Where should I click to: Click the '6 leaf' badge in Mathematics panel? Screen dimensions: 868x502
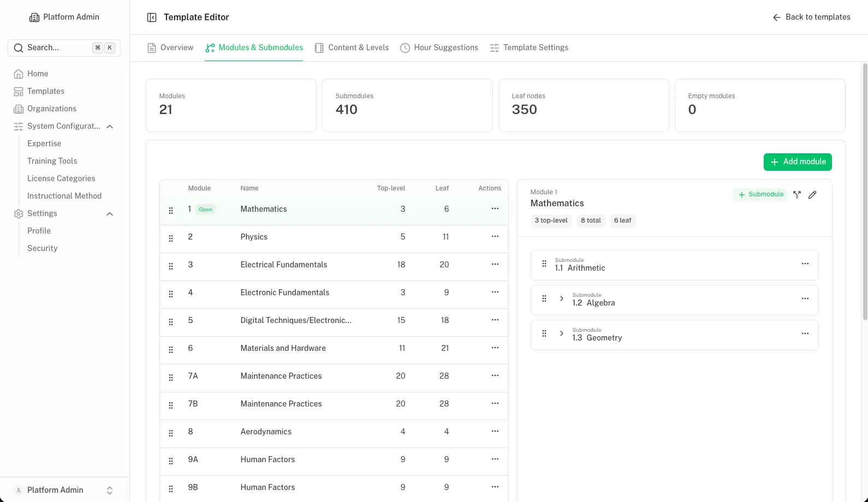pos(622,220)
